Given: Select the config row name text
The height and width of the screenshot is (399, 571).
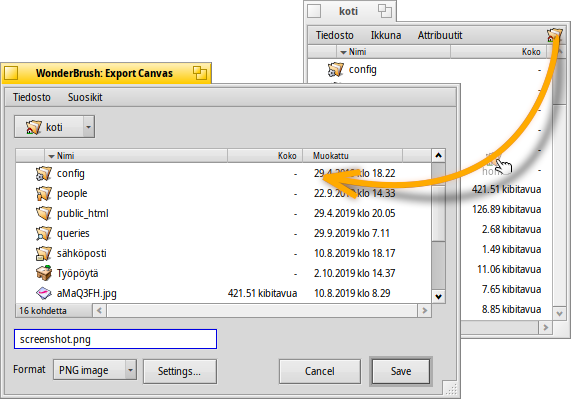Looking at the screenshot, I should pos(71,174).
